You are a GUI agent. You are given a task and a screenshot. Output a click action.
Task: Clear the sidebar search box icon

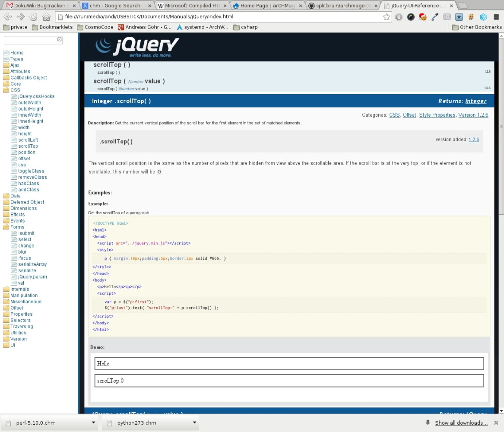(x=60, y=39)
